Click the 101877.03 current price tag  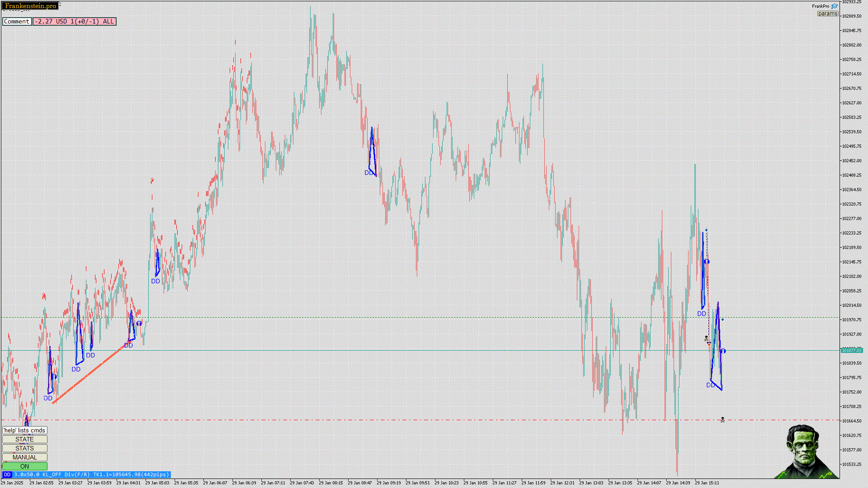click(x=851, y=350)
